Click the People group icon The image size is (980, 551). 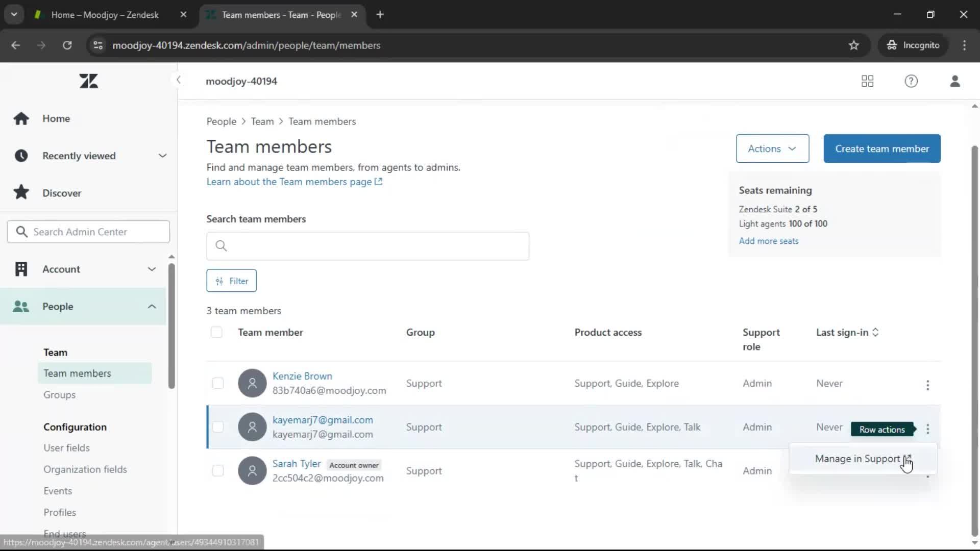(21, 306)
